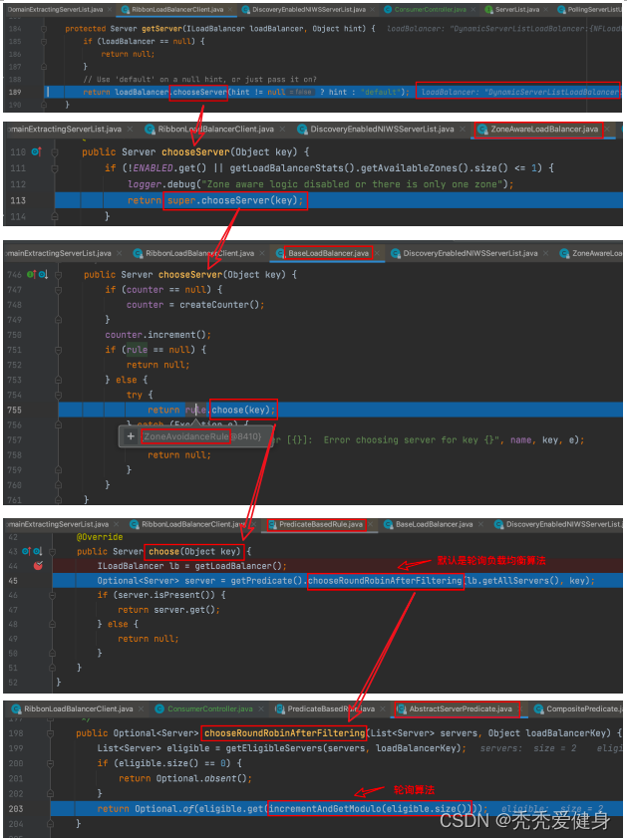The image size is (627, 840).
Task: Close the ZoneAwareLoadBalancer.java tab
Action: (x=607, y=130)
